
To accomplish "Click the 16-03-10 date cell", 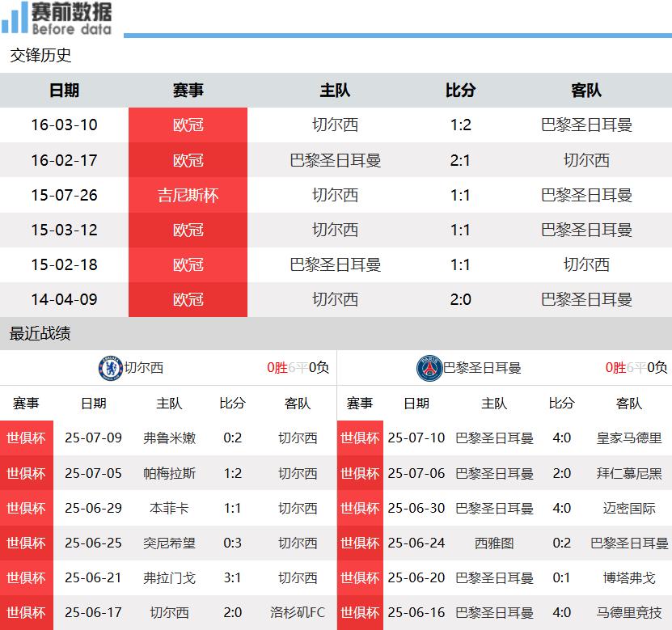I will [x=64, y=125].
